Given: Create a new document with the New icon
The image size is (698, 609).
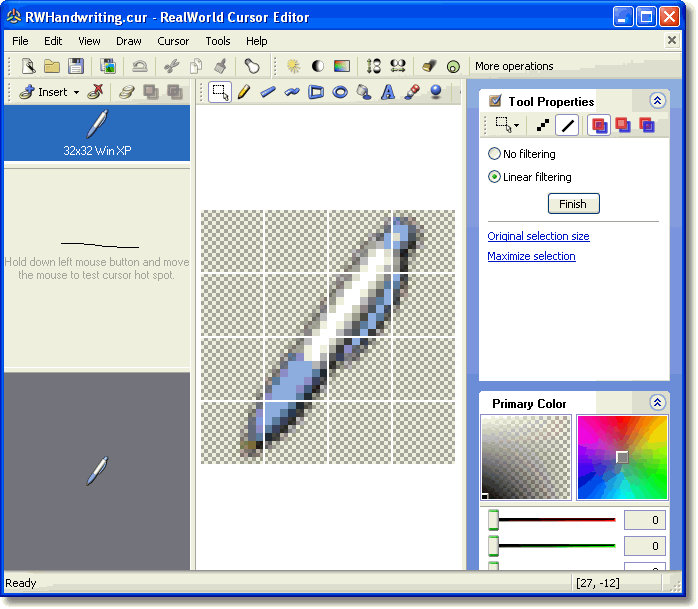Looking at the screenshot, I should tap(28, 66).
